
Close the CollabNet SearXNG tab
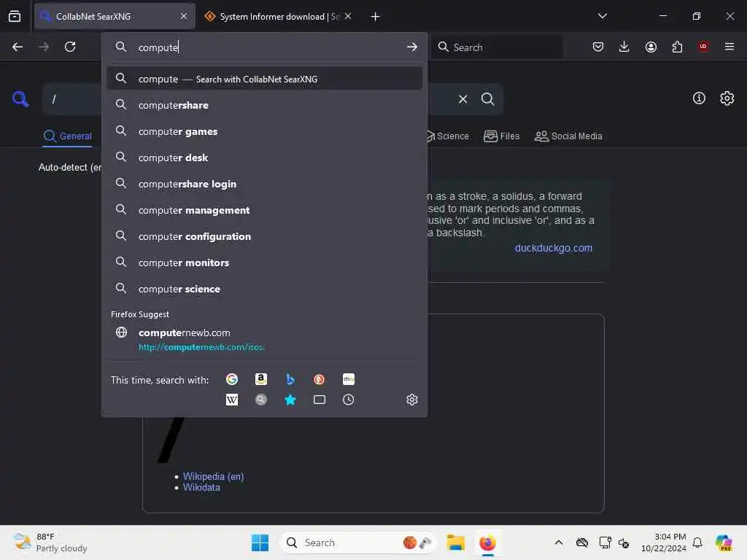(x=184, y=16)
